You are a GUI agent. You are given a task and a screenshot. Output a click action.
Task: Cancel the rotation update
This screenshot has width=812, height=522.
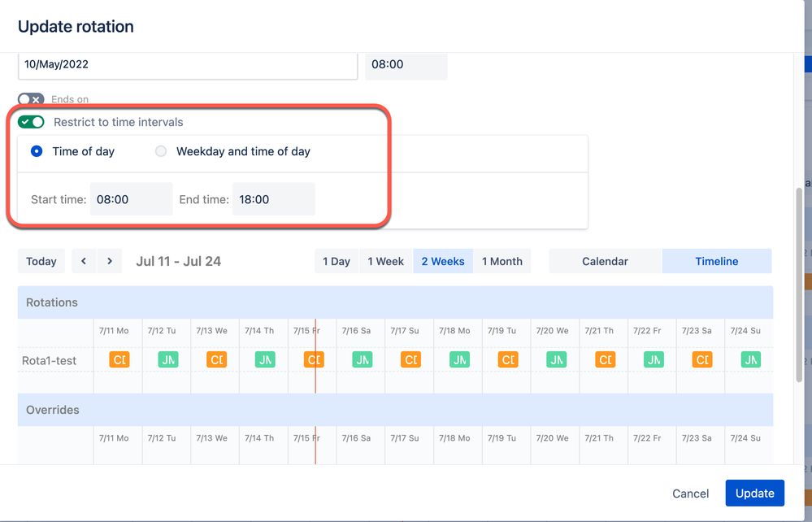(690, 494)
